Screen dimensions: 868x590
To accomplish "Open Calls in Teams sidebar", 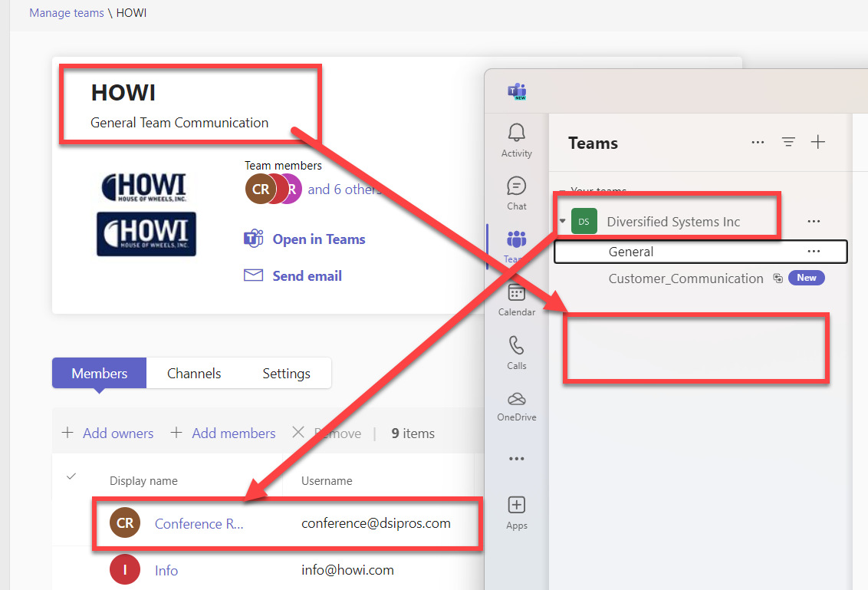I will tap(517, 352).
